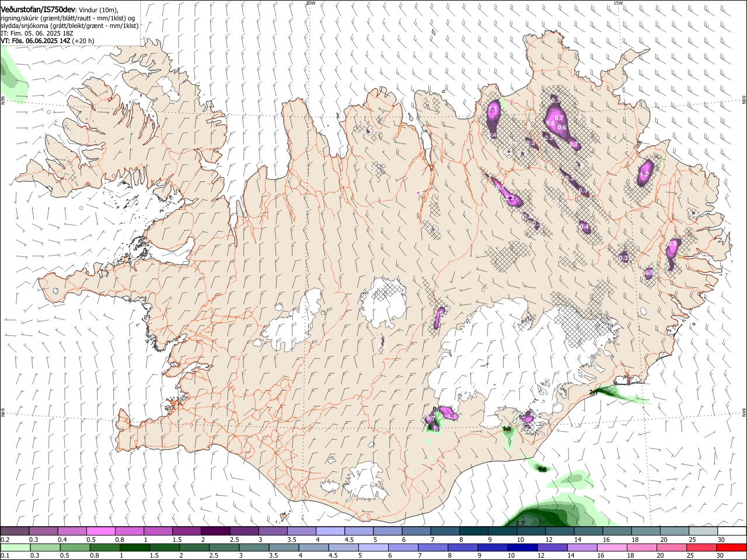Pick the palest green 0.1 swatch in the lower legend
Image resolution: width=747 pixels, height=560 pixels.
pos(15,547)
